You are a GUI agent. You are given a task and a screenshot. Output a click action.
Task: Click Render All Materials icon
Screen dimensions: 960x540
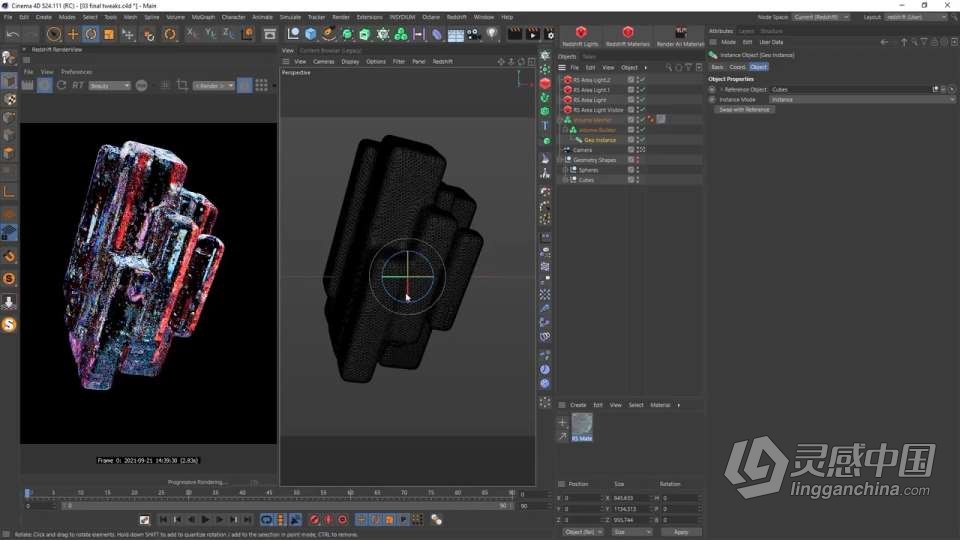click(680, 36)
